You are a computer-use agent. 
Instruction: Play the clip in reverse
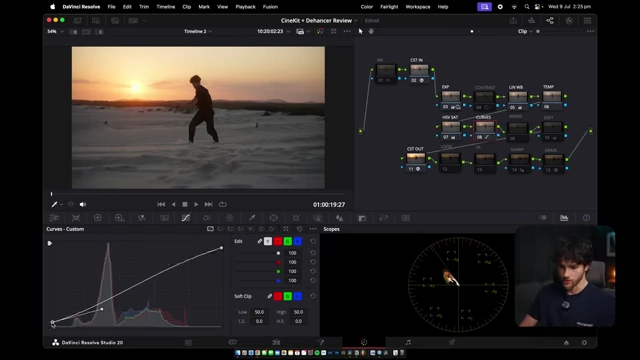click(x=173, y=204)
